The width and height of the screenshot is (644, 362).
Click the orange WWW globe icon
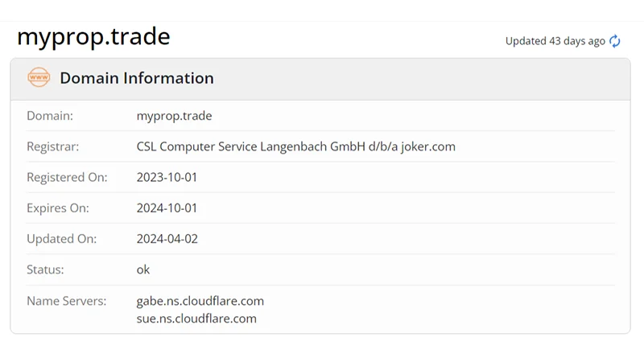pos(39,78)
